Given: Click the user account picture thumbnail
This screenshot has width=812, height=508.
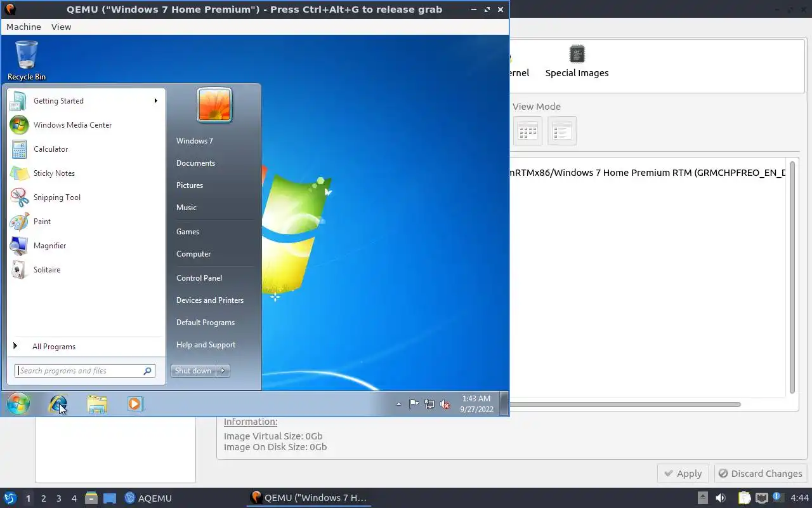Looking at the screenshot, I should pyautogui.click(x=214, y=105).
